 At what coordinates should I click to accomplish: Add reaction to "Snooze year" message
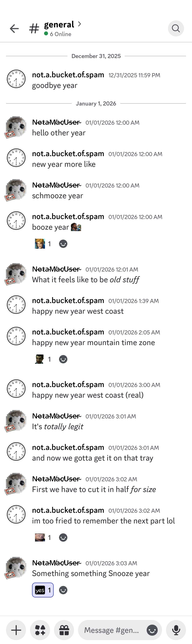pos(63,590)
